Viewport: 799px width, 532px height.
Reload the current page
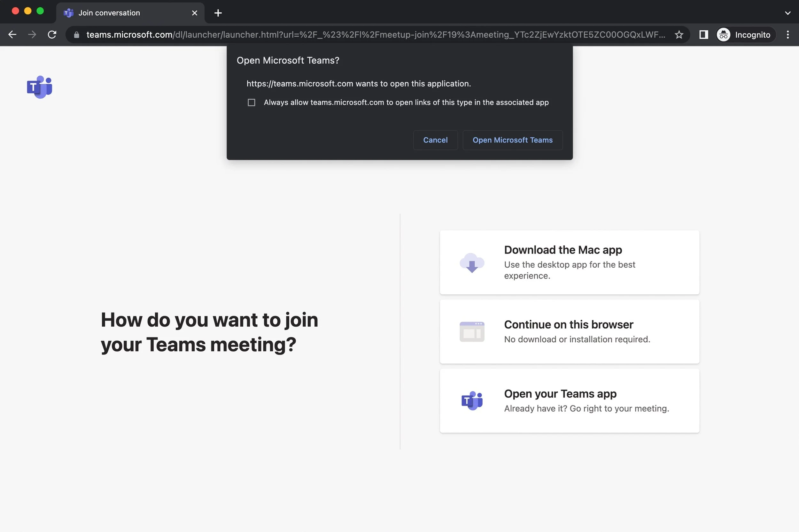click(51, 34)
